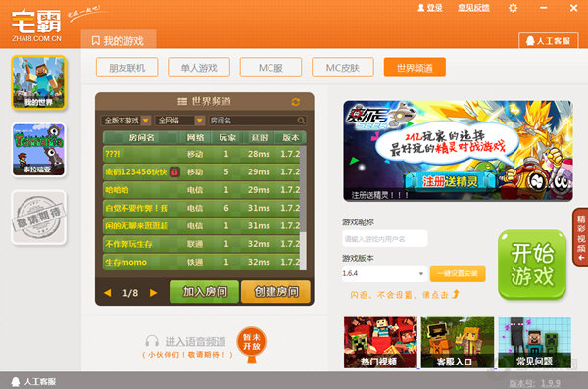
Task: Click the 网络 column header
Action: (x=195, y=138)
